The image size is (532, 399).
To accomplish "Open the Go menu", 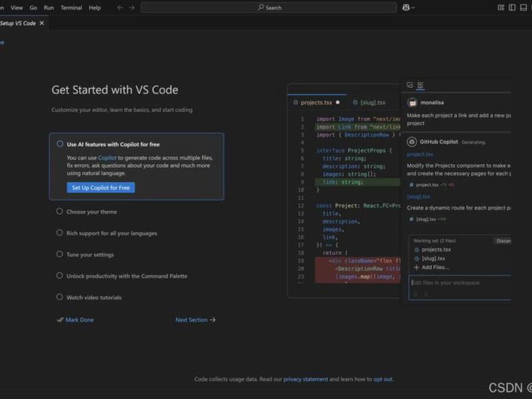I will point(33,7).
